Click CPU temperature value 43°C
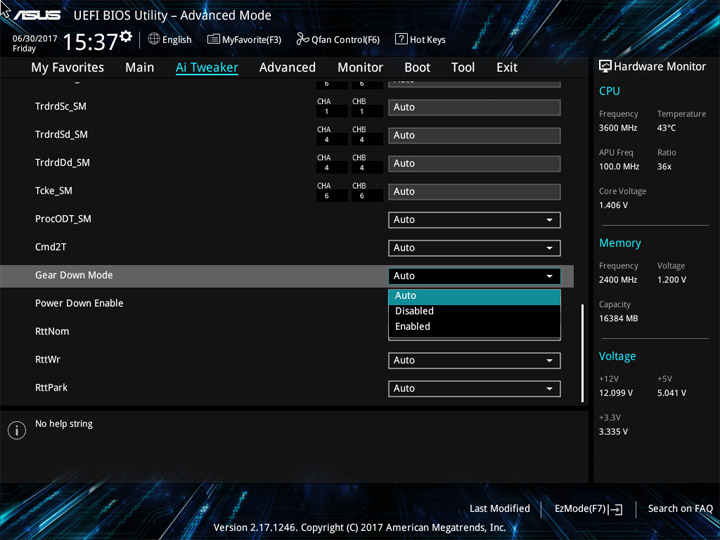 pos(666,128)
